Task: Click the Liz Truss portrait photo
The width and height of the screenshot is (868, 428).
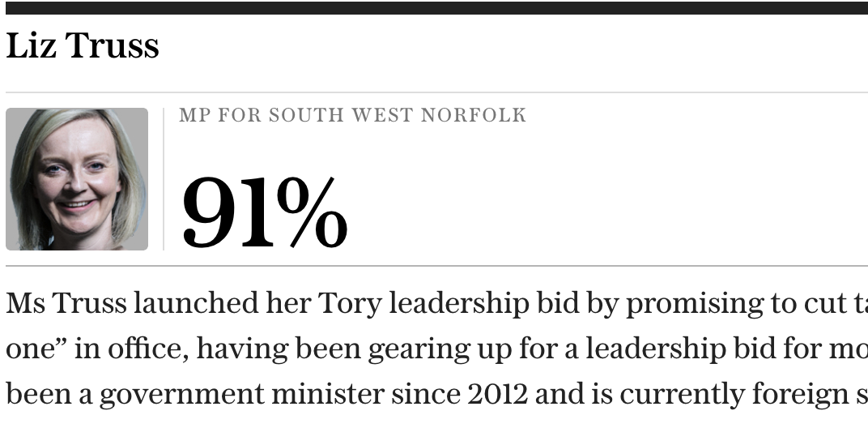Action: [x=77, y=179]
